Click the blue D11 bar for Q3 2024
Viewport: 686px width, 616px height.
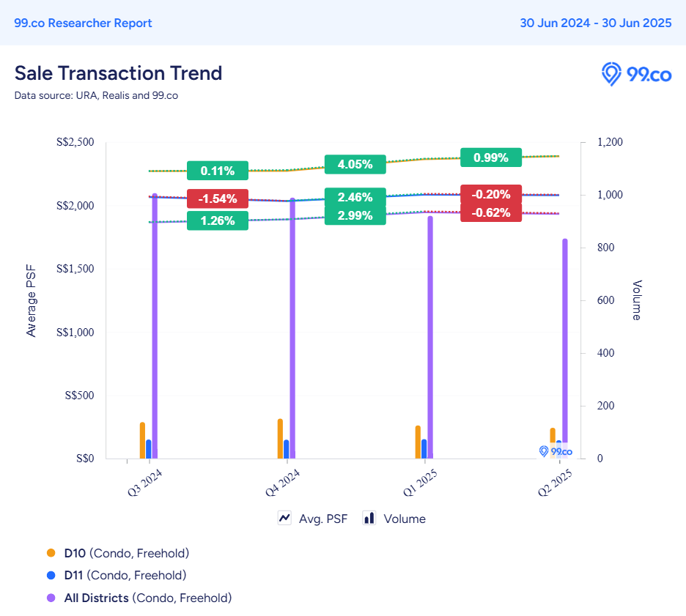click(x=149, y=449)
